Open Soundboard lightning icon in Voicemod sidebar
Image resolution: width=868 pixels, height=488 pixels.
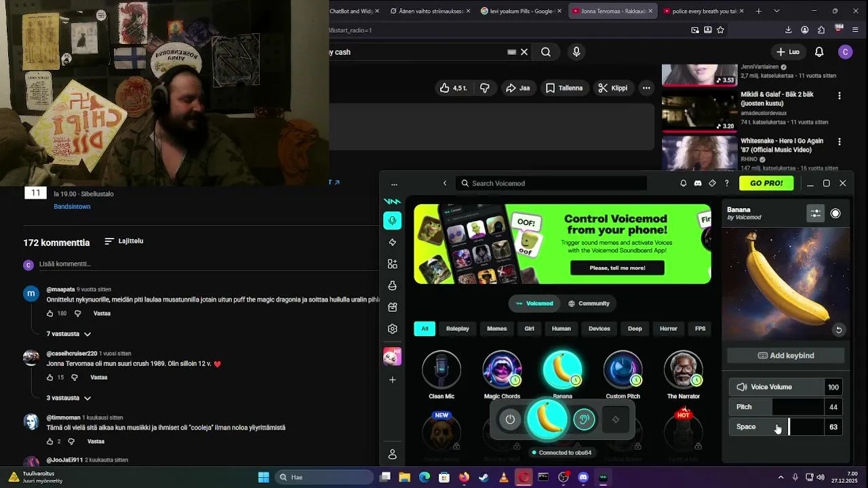(393, 242)
